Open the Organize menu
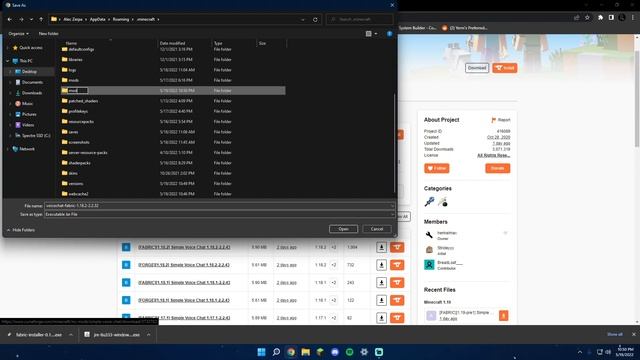Screen dimensions: 640x360 pos(19,33)
